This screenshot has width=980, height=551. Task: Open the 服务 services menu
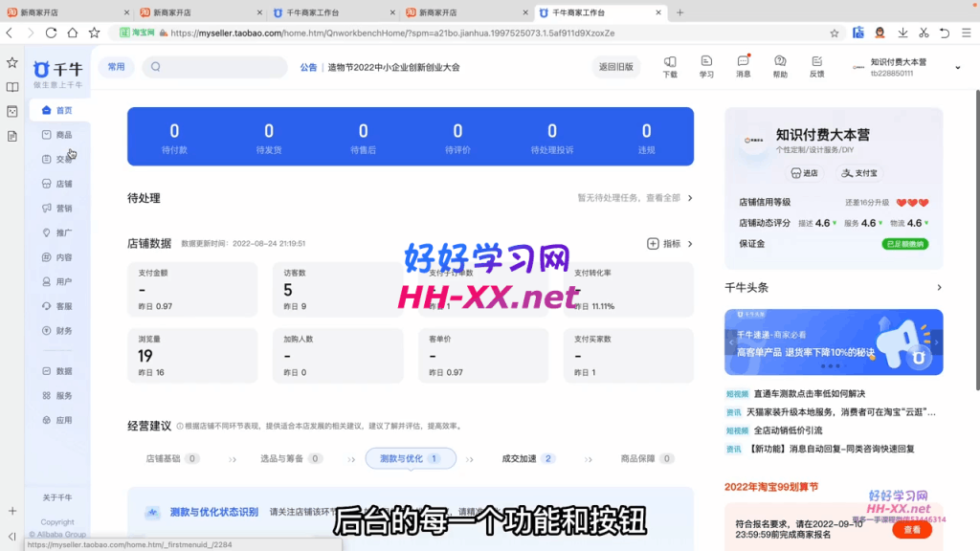coord(57,395)
